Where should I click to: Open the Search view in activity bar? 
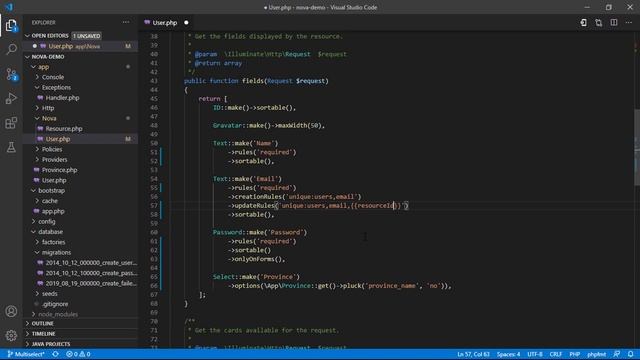[x=11, y=49]
